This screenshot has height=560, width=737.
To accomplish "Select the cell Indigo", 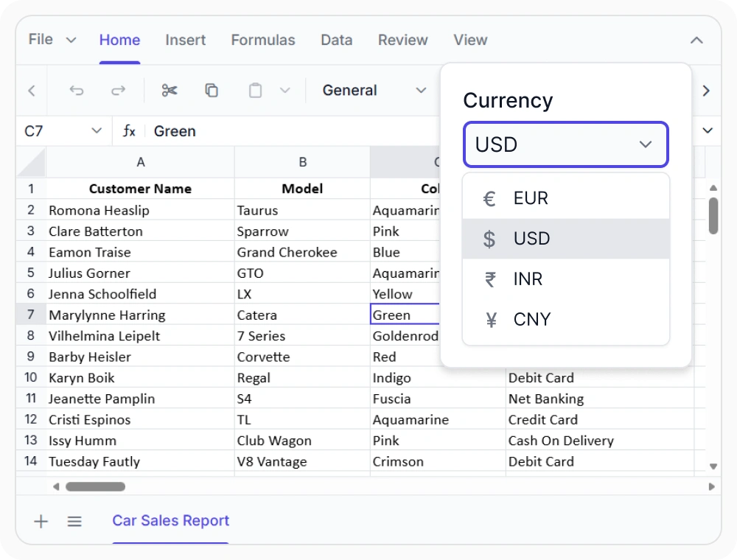I will click(x=438, y=378).
